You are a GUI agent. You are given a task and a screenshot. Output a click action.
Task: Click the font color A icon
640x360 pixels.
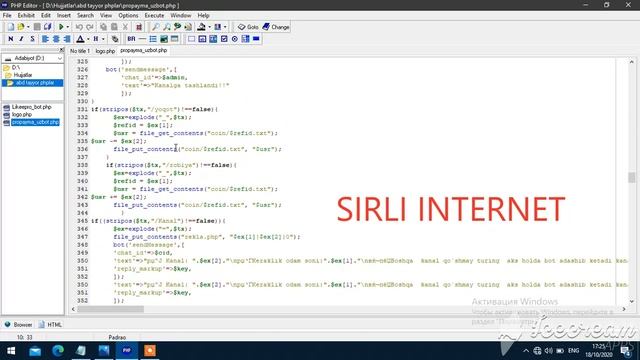click(x=80, y=39)
